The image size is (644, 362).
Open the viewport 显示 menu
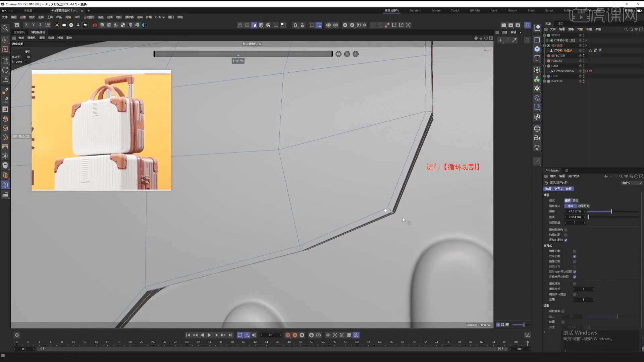coord(42,38)
